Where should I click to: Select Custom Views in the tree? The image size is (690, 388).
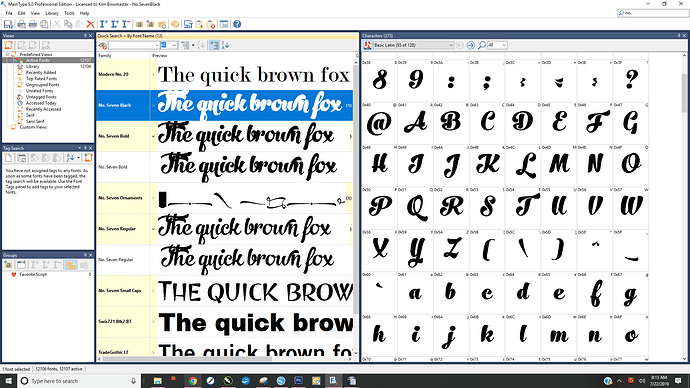click(33, 127)
